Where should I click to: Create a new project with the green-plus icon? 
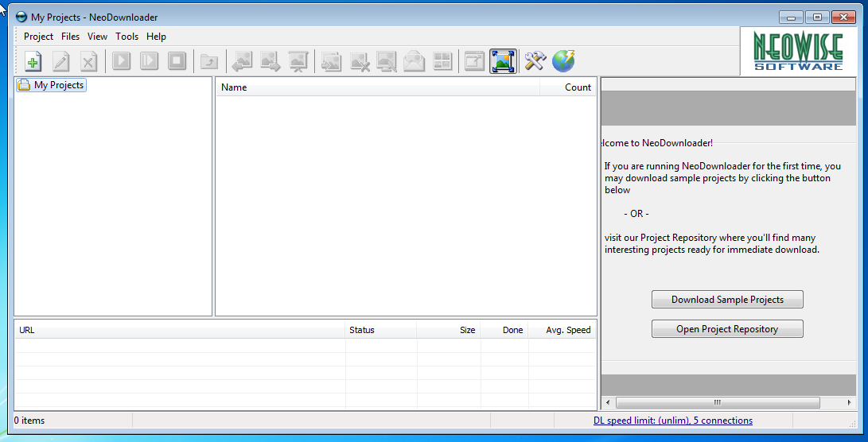tap(33, 61)
